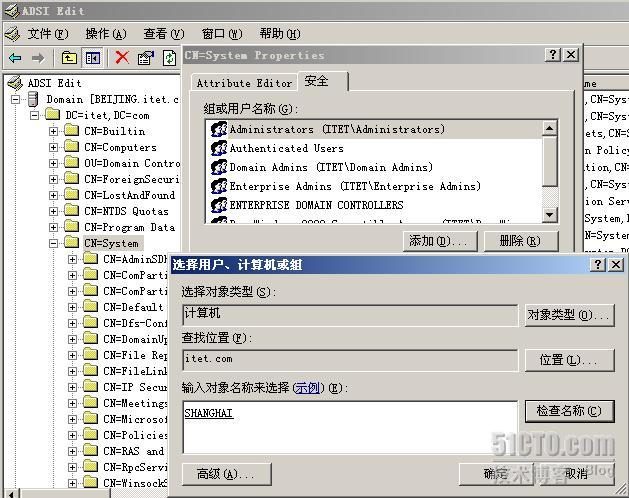Select ENTERPRISE DOMAIN CONTROLLERS group icon
The width and height of the screenshot is (629, 498).
(x=219, y=205)
